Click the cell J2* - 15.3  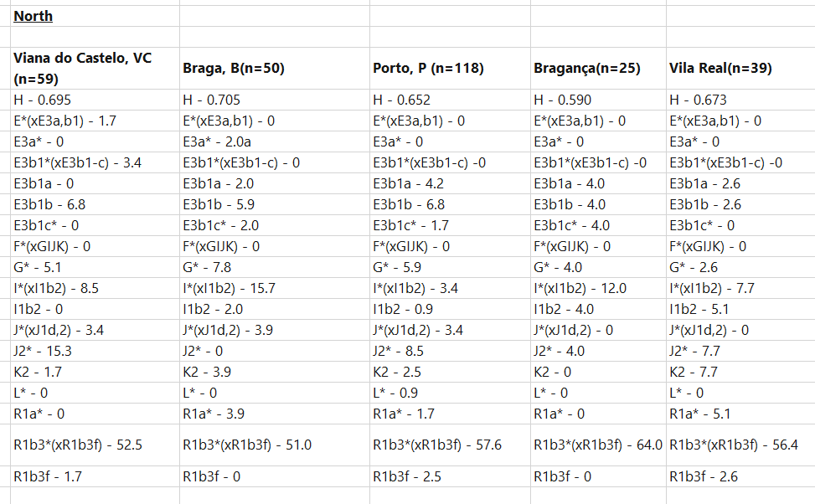[x=95, y=352]
